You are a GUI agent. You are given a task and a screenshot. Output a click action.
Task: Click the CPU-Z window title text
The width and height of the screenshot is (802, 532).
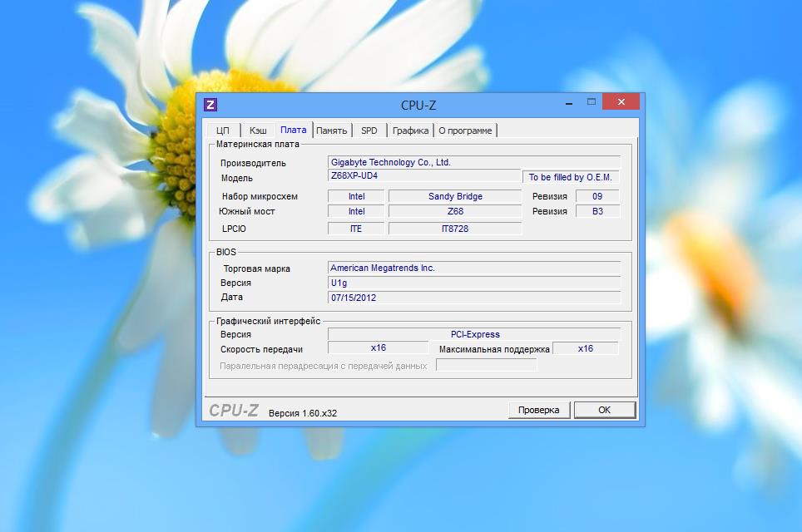pyautogui.click(x=418, y=106)
